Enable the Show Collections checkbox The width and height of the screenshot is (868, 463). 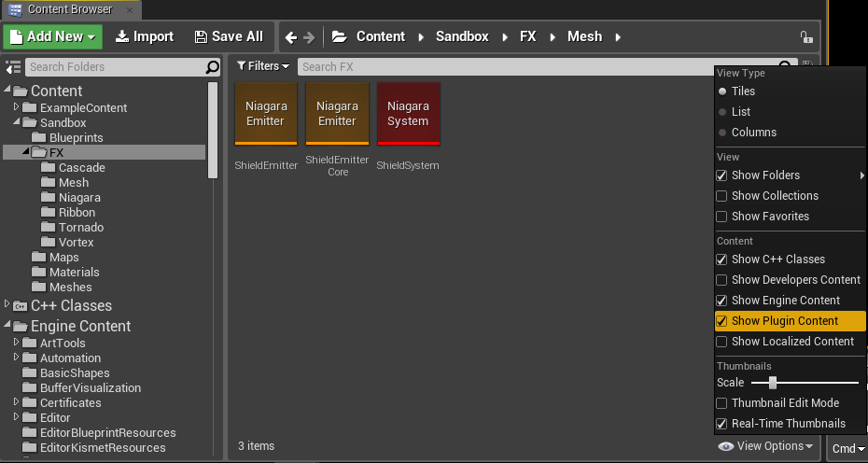pos(721,196)
